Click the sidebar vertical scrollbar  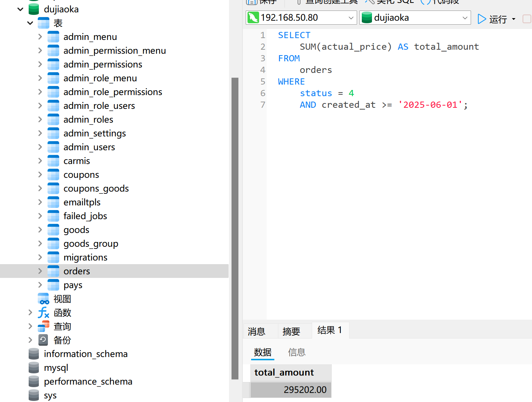(x=235, y=228)
